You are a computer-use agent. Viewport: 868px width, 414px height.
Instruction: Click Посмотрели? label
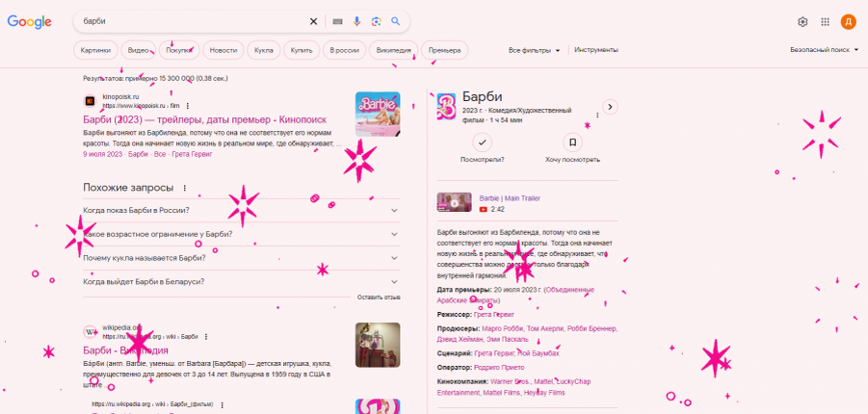482,160
